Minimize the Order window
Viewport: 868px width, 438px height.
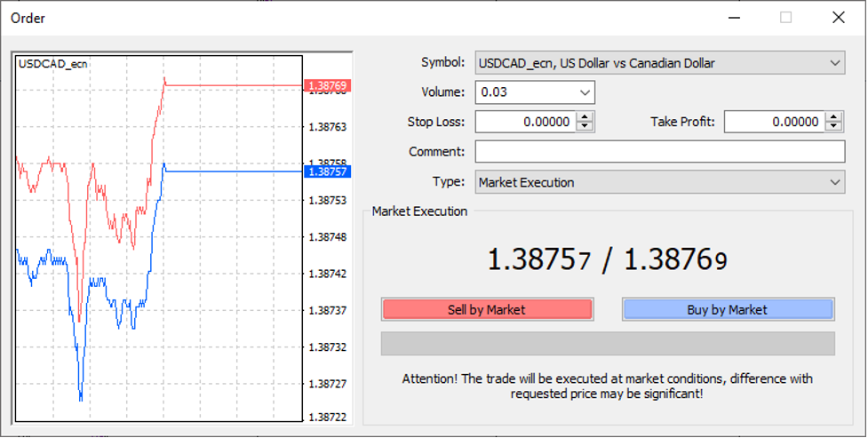(x=733, y=18)
